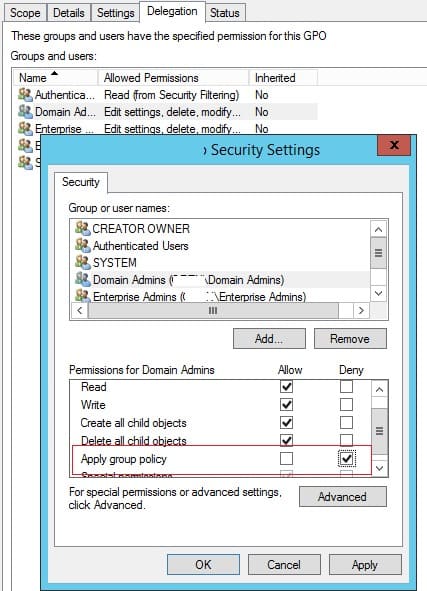Screen dimensions: 427x591
Task: Check Deny for Read permission
Action: (x=346, y=387)
